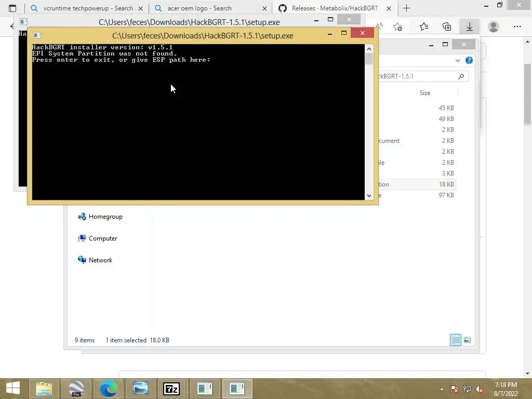Image resolution: width=532 pixels, height=399 pixels.
Task: Close the acer oem logo tab
Action: coord(264,8)
